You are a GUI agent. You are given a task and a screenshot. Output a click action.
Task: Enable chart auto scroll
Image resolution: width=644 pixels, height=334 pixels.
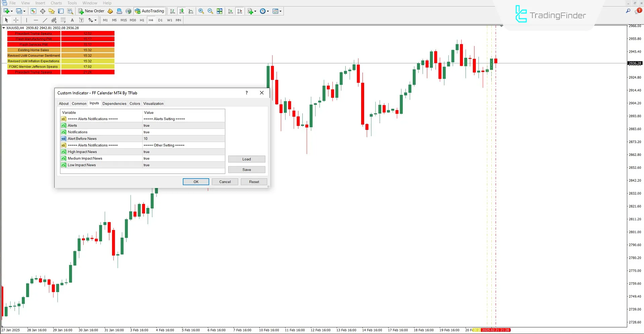(231, 11)
